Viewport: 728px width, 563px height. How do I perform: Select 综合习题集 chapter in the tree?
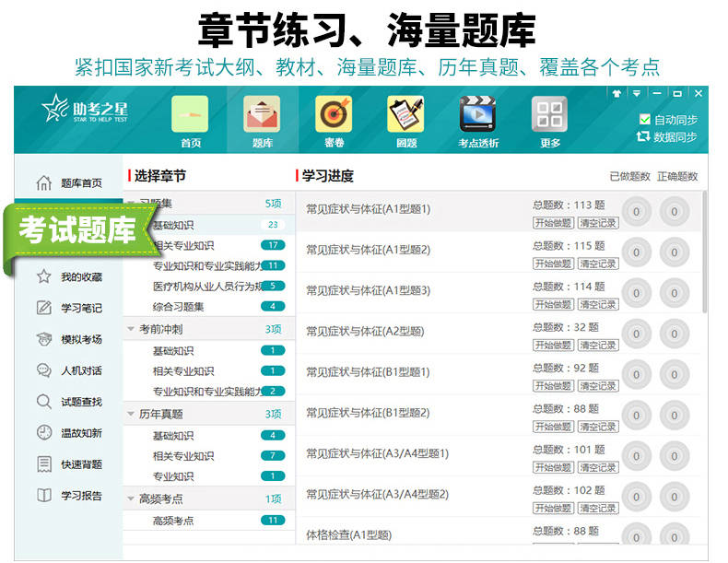[179, 307]
